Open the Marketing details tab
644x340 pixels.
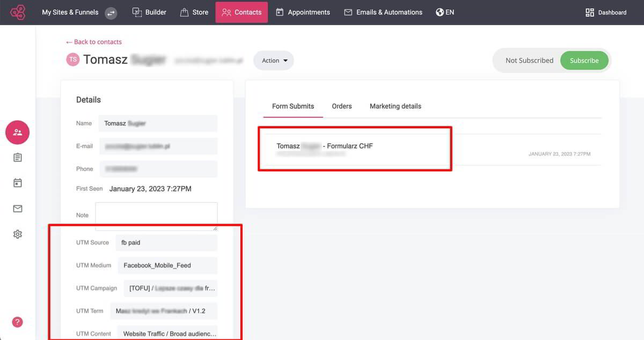[395, 106]
